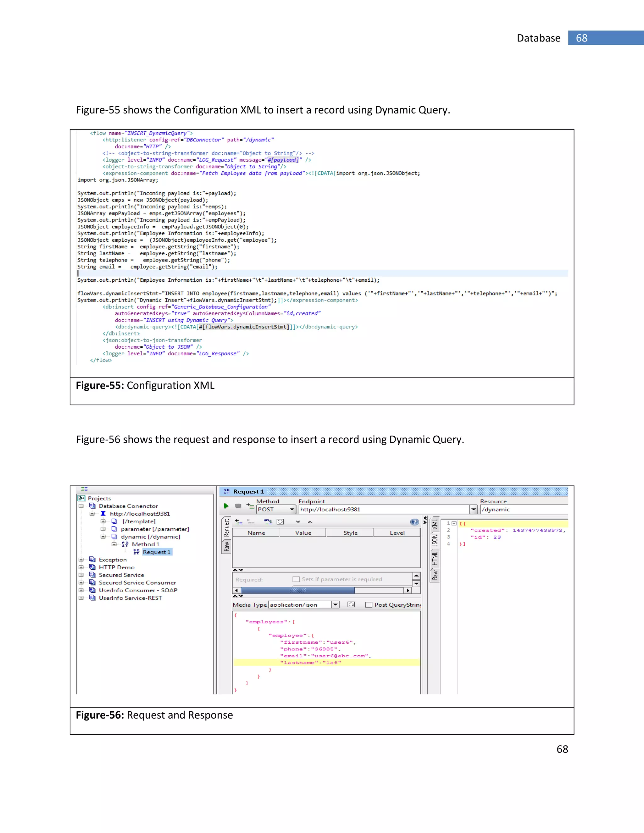
Task: Click the Resource field showing /dynamic
Action: 524,509
